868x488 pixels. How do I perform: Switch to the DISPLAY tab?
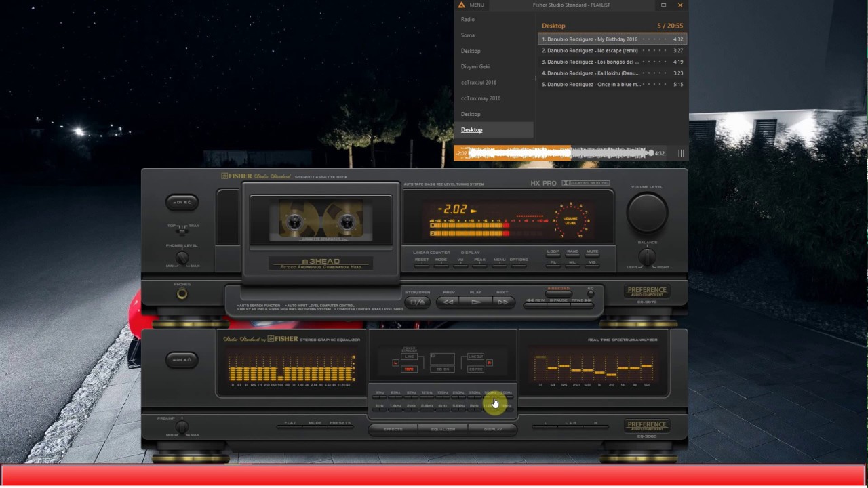point(493,430)
